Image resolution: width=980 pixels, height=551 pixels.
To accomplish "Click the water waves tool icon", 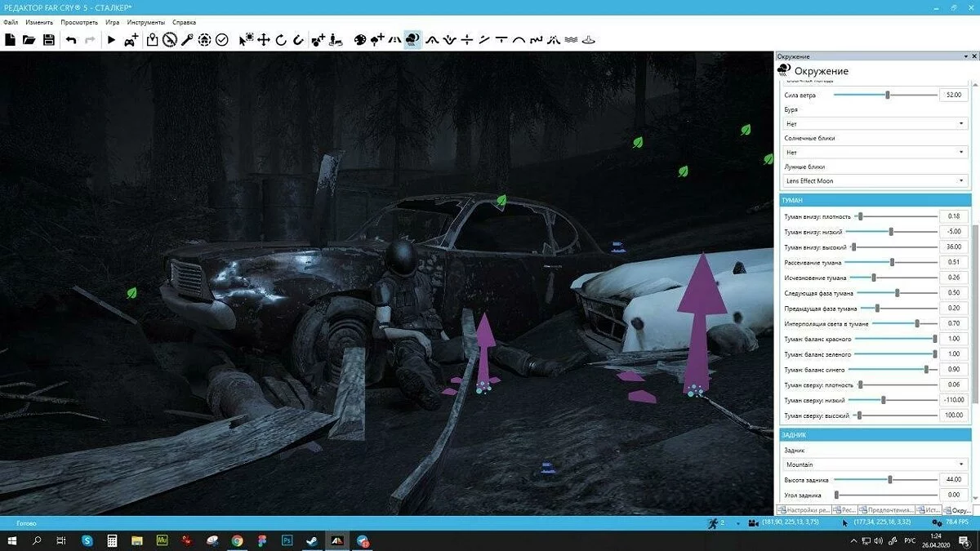I will [572, 39].
